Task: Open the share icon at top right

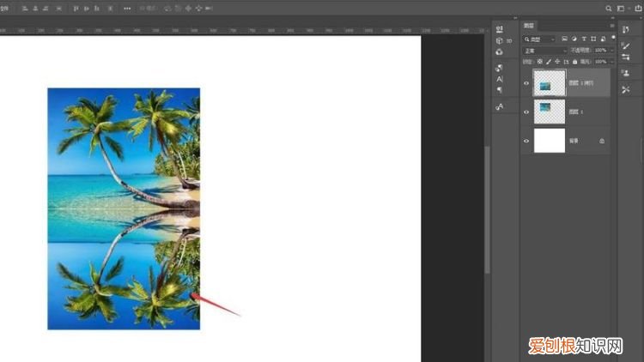Action: click(x=636, y=8)
